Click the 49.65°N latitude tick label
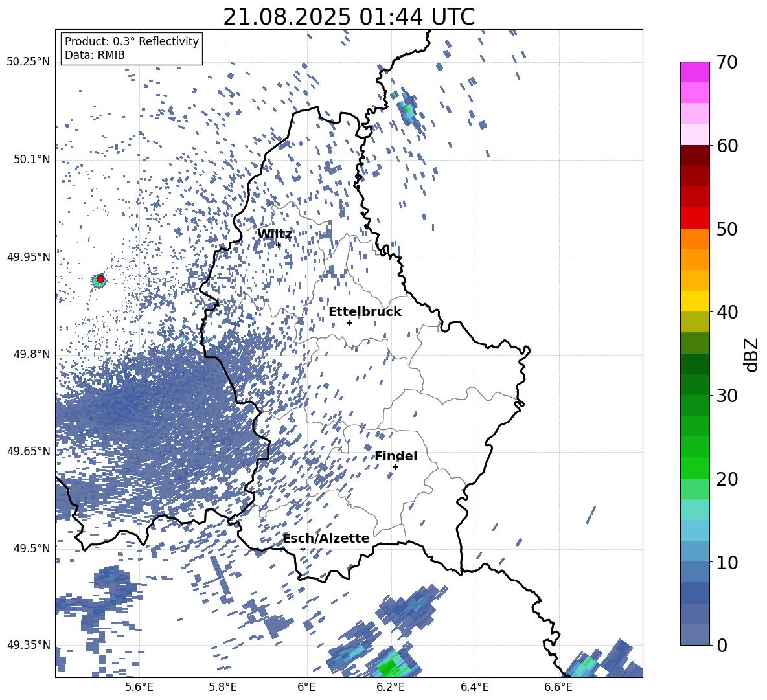This screenshot has height=700, width=767. [29, 451]
